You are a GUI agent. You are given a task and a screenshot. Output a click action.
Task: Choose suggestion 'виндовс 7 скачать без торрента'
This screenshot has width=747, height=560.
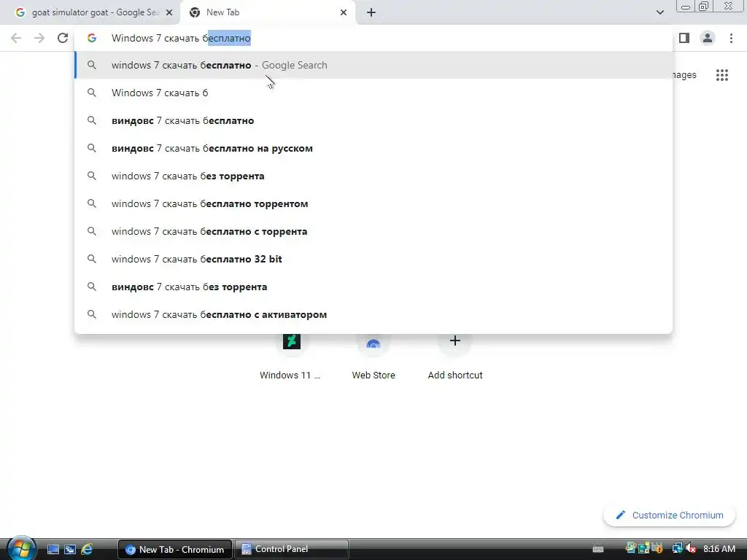pos(373,287)
